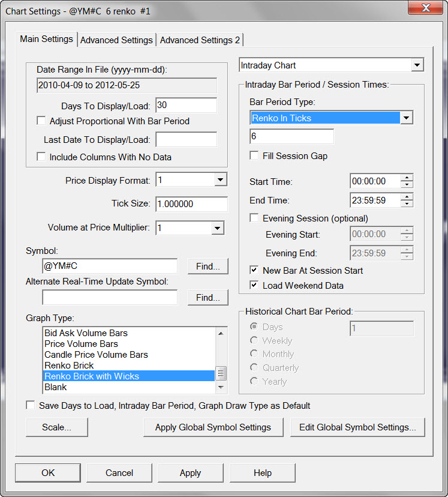Open the Bar Period Type dropdown

(x=406, y=118)
